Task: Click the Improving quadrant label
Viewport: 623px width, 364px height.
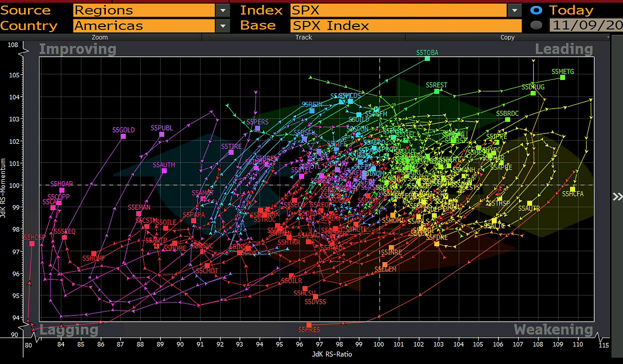Action: [x=77, y=49]
